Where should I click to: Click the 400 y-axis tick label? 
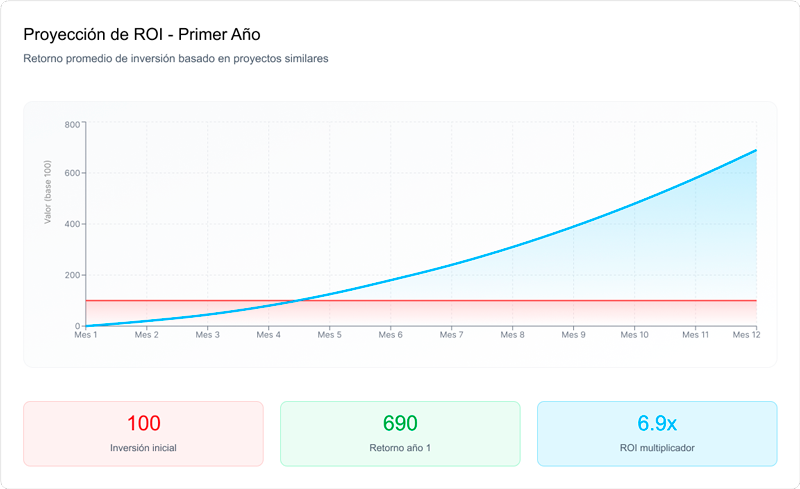click(72, 224)
